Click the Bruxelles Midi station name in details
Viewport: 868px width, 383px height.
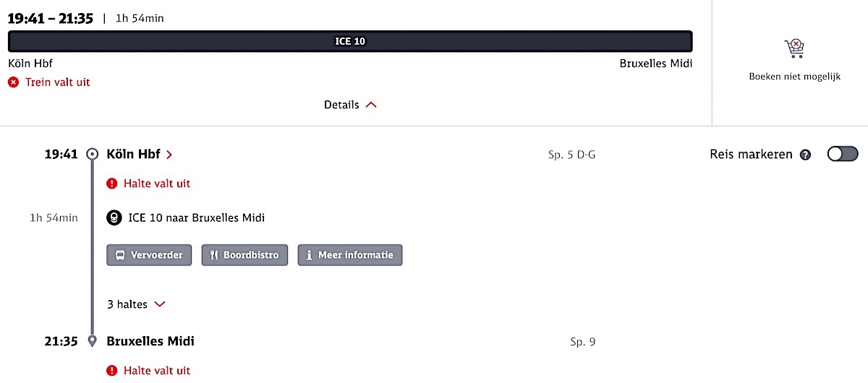[x=150, y=341]
